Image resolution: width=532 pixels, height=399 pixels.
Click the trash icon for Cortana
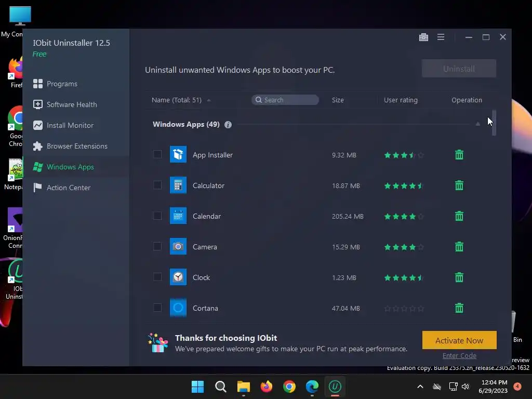(459, 308)
